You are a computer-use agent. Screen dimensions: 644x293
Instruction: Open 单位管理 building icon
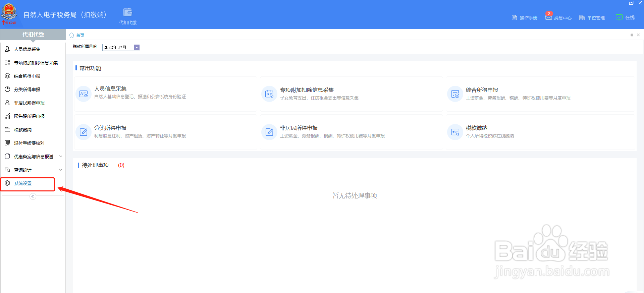[x=582, y=18]
